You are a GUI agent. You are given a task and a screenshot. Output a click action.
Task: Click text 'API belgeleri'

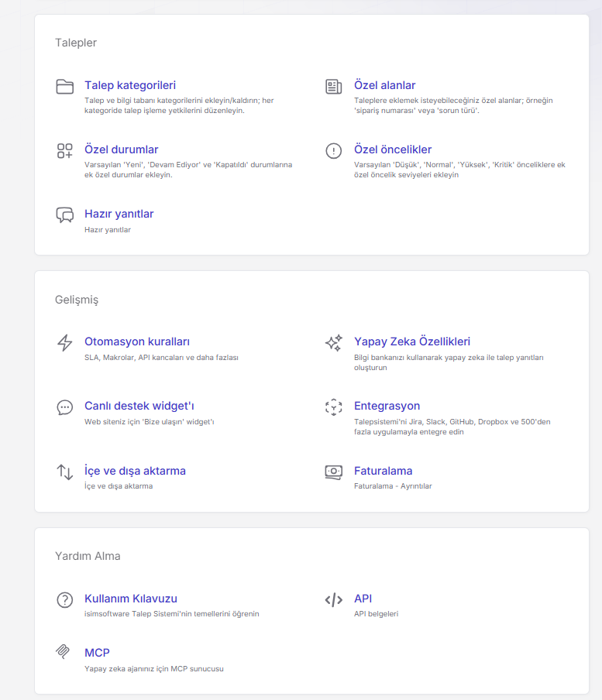pyautogui.click(x=376, y=614)
